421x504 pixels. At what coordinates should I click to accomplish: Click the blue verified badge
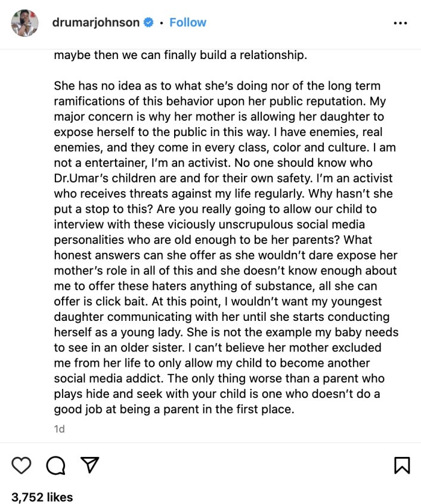[148, 23]
